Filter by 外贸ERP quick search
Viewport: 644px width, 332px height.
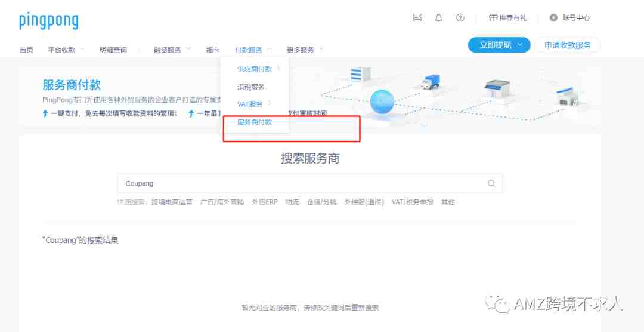click(x=265, y=202)
